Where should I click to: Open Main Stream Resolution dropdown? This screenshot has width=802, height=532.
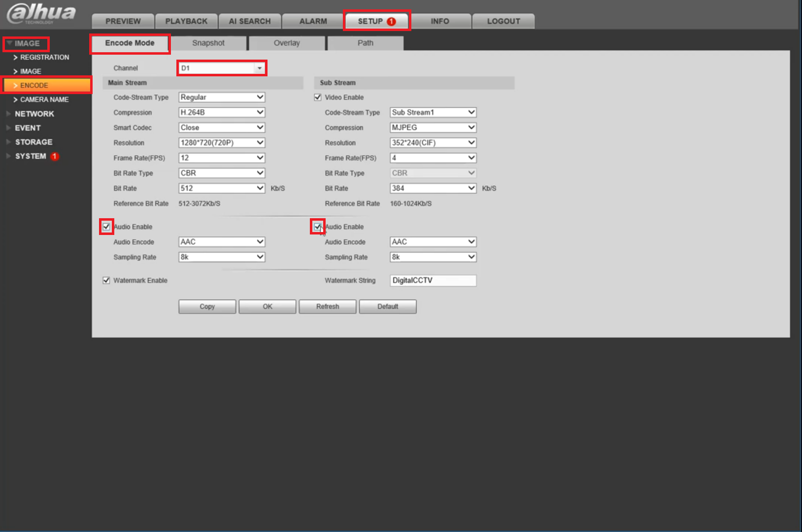(222, 143)
